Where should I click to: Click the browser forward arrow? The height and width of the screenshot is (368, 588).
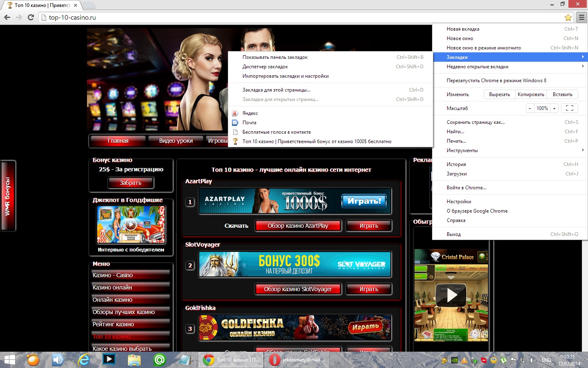point(19,17)
